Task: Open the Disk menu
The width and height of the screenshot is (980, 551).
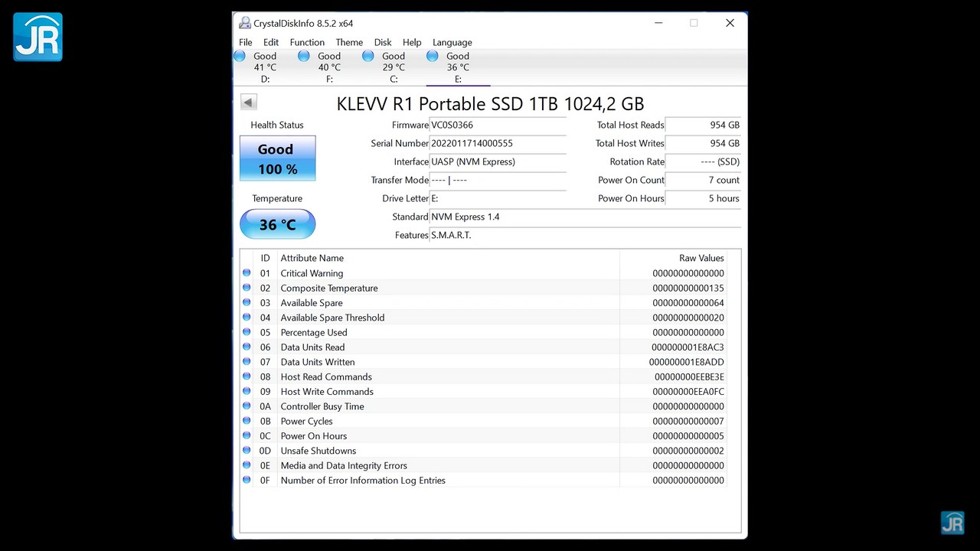Action: tap(383, 42)
